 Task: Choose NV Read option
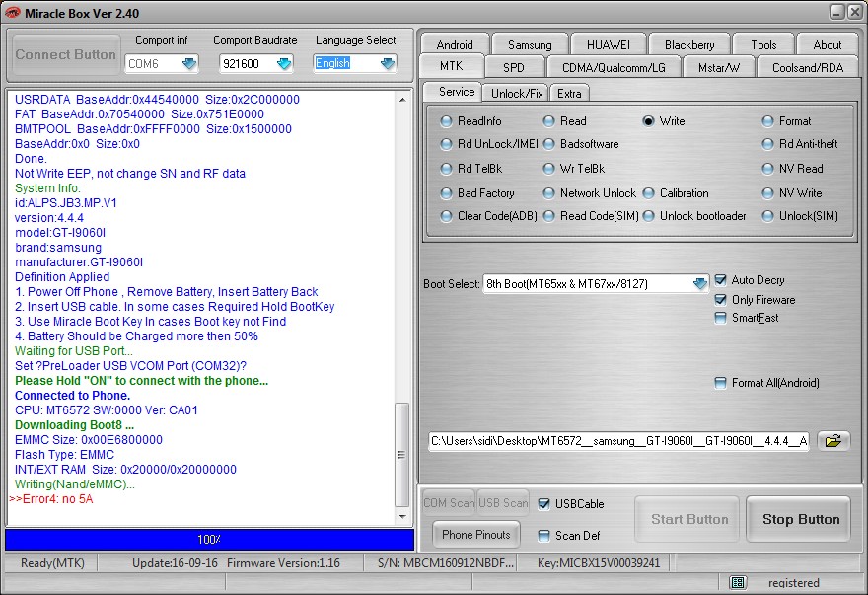pyautogui.click(x=767, y=169)
